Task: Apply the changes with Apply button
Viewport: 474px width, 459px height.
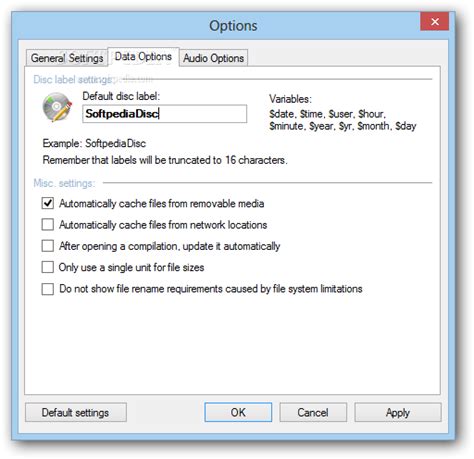Action: click(x=398, y=413)
